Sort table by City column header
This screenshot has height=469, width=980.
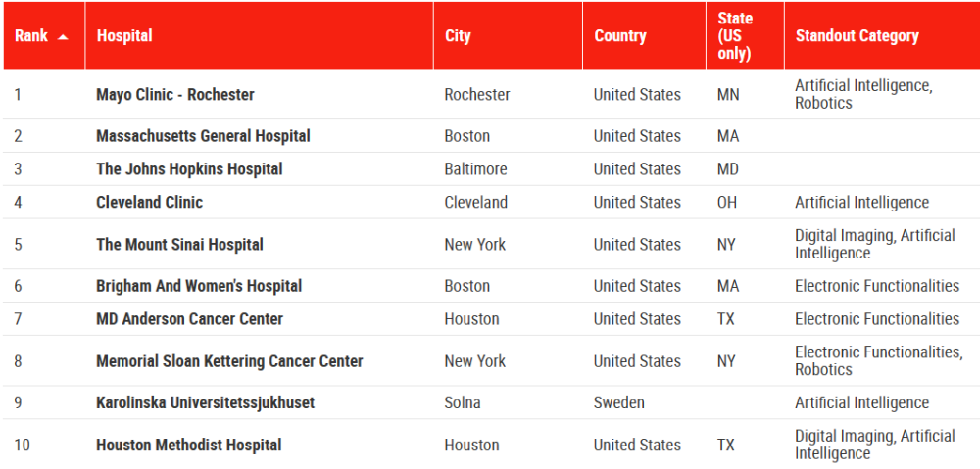point(458,35)
